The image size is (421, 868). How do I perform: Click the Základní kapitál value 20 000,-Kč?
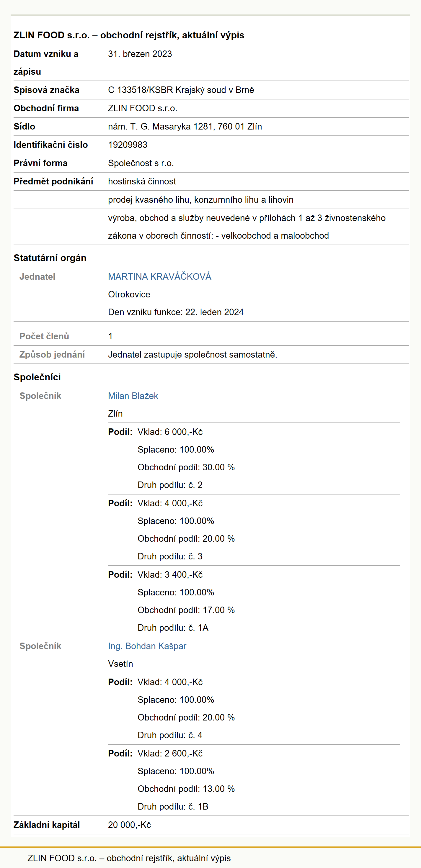coord(129,825)
